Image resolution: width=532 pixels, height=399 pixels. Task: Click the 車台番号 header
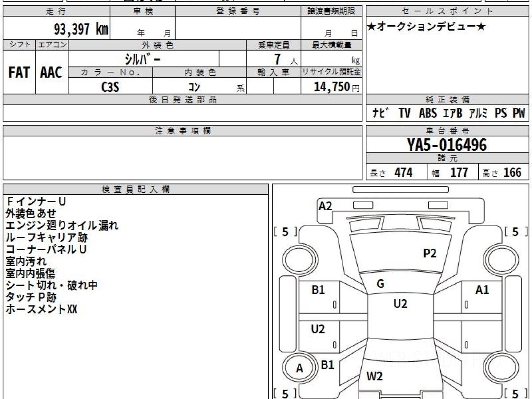point(448,131)
